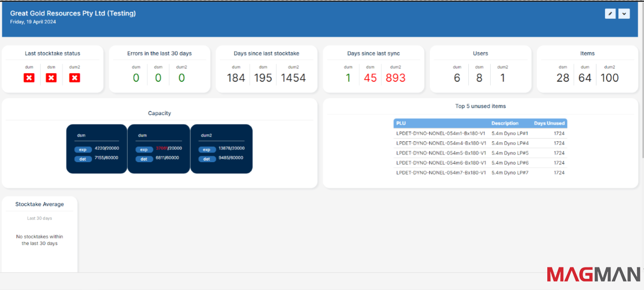Click the exp badge in dum2 capacity card
This screenshot has width=644, height=290.
point(207,150)
